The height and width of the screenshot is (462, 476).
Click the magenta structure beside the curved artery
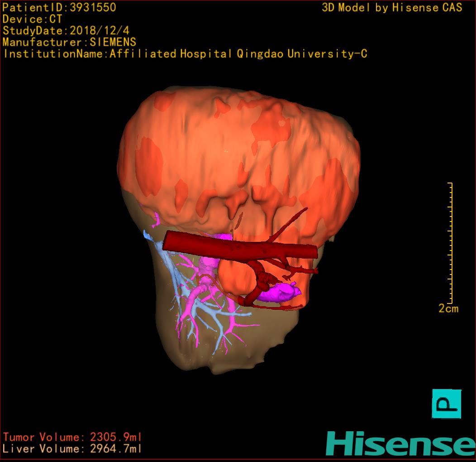(x=278, y=292)
